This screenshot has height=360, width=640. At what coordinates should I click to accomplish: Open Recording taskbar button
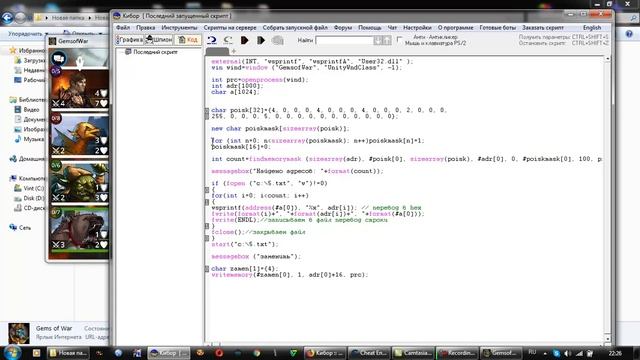coord(456,353)
